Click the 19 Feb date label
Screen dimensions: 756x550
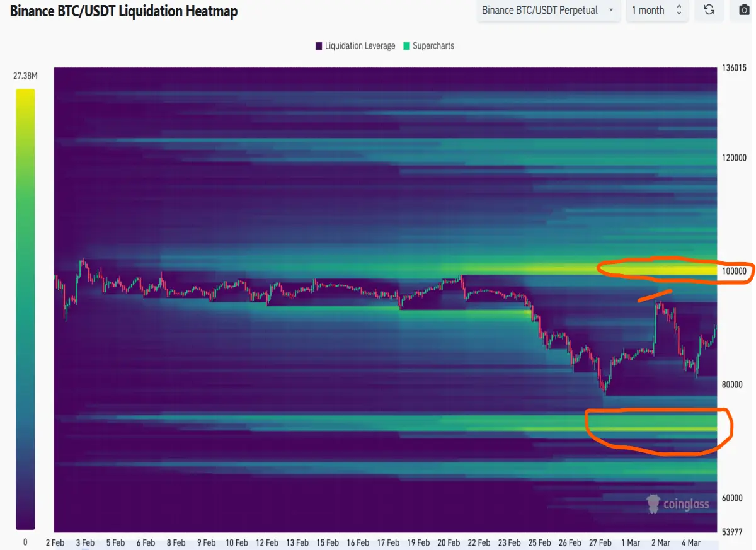point(418,542)
